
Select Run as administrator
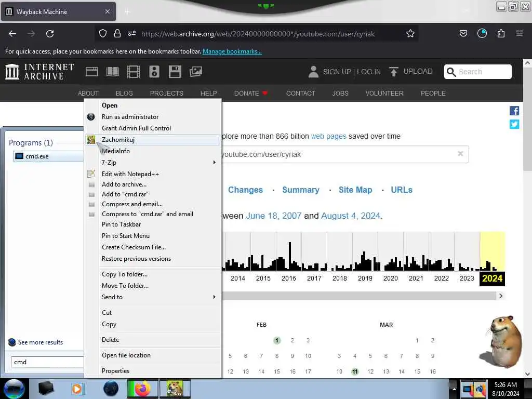pos(153,117)
